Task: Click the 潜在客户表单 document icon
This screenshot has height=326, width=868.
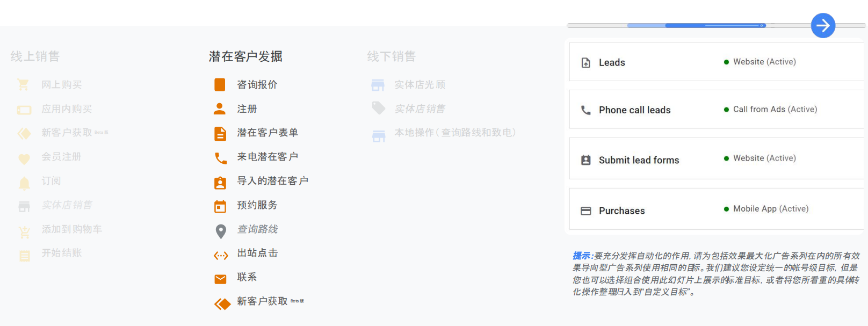Action: pyautogui.click(x=220, y=133)
